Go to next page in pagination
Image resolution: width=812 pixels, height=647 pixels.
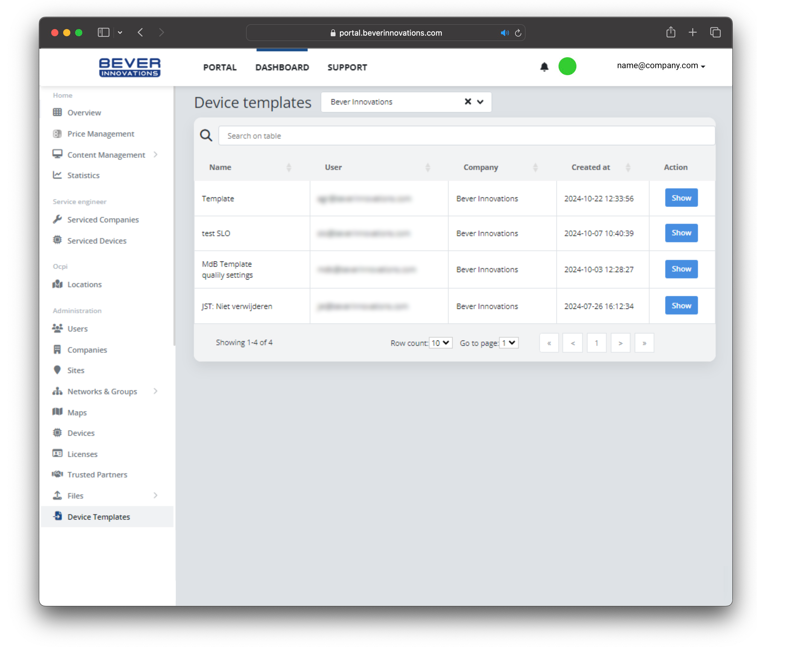pyautogui.click(x=620, y=343)
